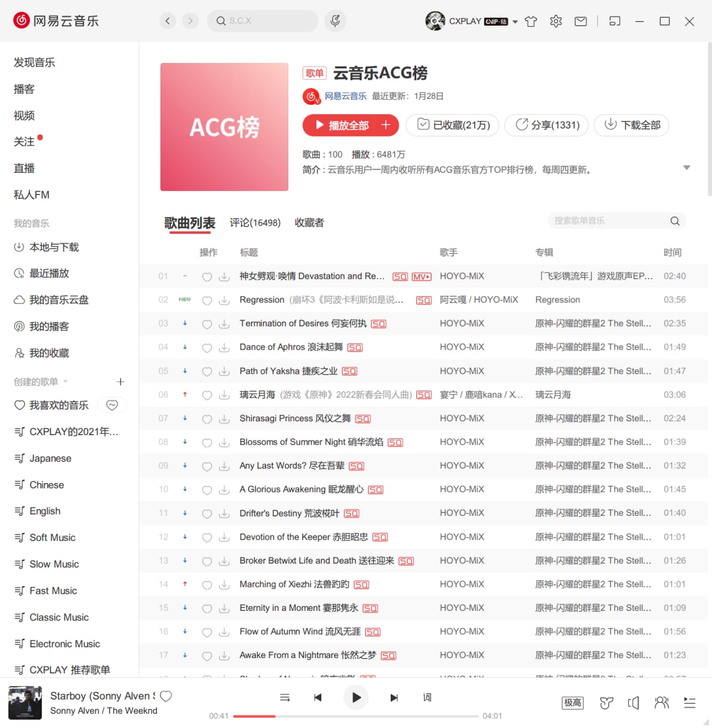712x728 pixels.
Task: Toggle heartbeat mode beside 我喜欢的音乐
Action: (x=112, y=405)
